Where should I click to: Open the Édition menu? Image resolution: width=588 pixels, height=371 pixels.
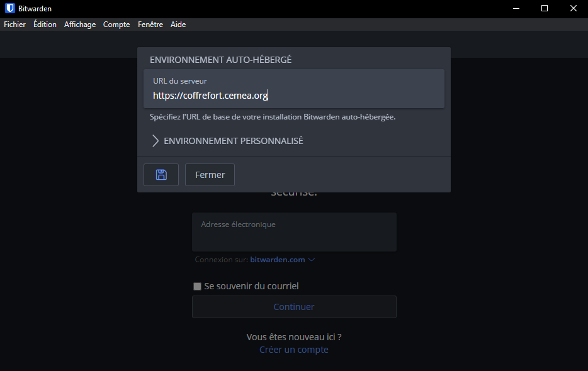(45, 25)
